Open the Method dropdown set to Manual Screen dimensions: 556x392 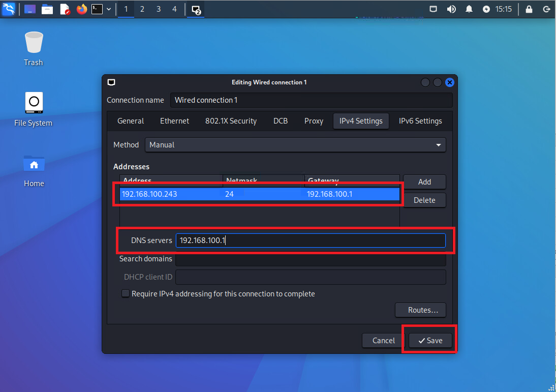tap(295, 145)
